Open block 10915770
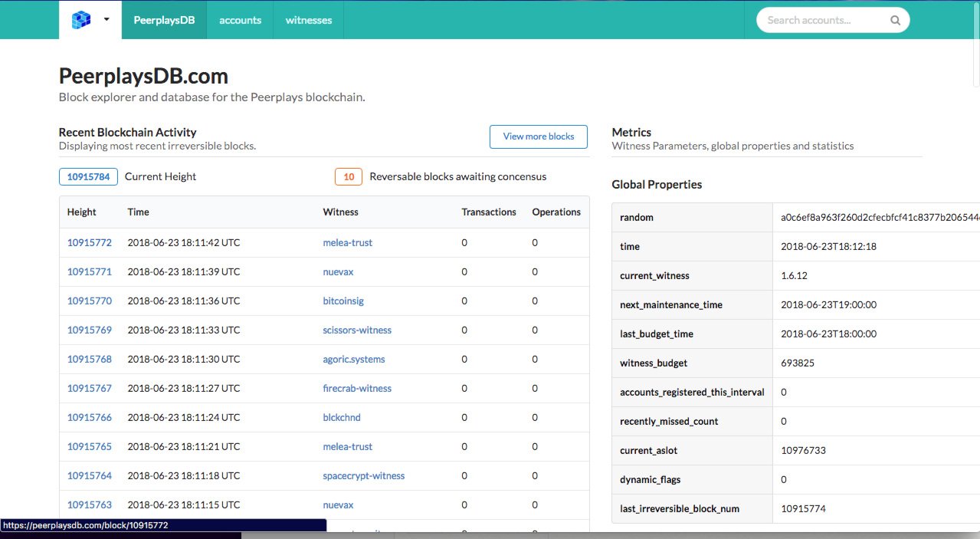 point(90,301)
